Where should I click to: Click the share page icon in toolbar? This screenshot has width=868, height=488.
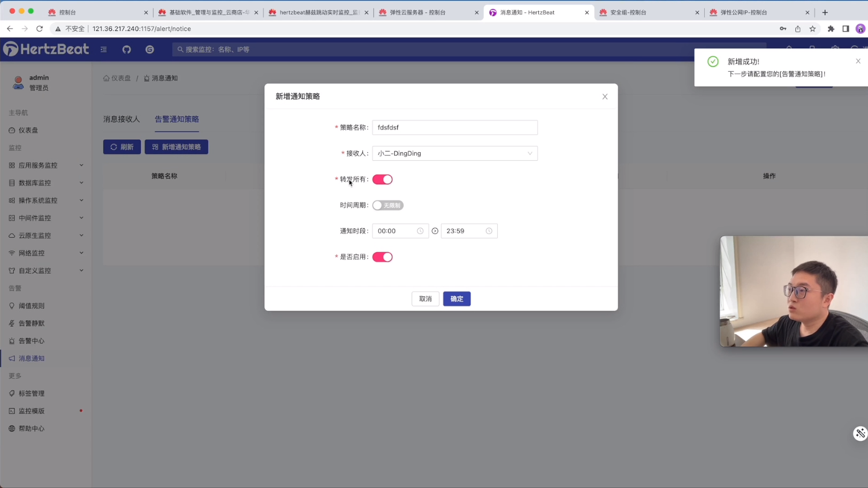pyautogui.click(x=798, y=29)
